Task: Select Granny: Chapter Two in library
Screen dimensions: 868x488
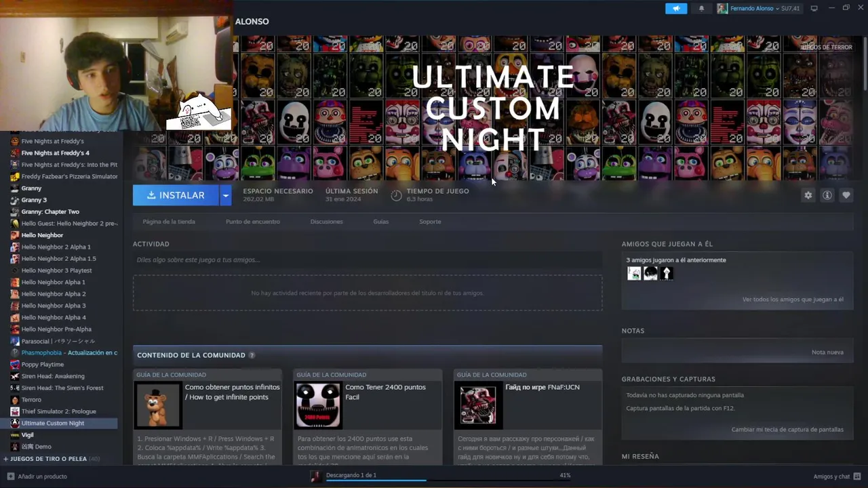Action: point(50,211)
